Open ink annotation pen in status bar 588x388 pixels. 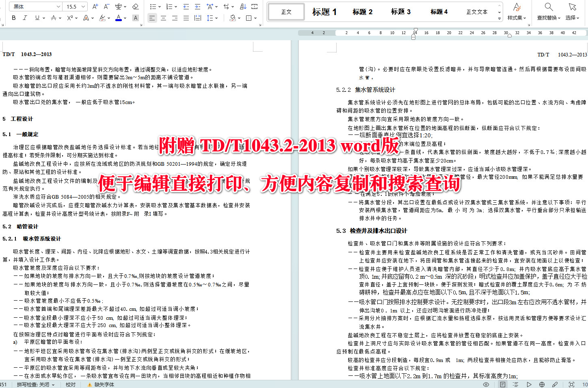point(555,384)
